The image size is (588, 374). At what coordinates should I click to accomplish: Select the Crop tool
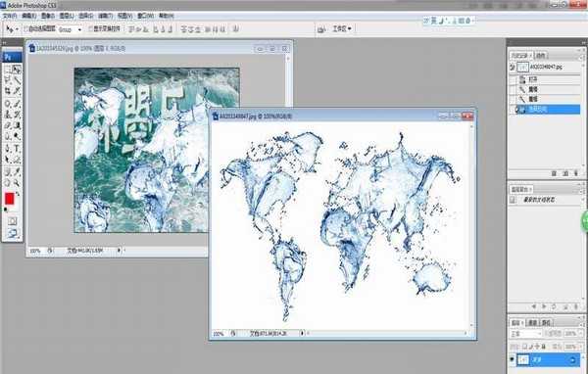point(8,91)
